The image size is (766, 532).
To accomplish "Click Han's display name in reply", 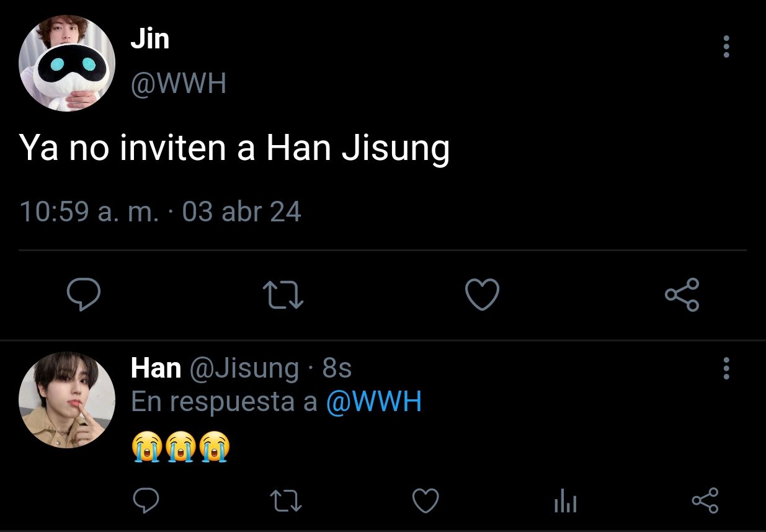I will 156,368.
